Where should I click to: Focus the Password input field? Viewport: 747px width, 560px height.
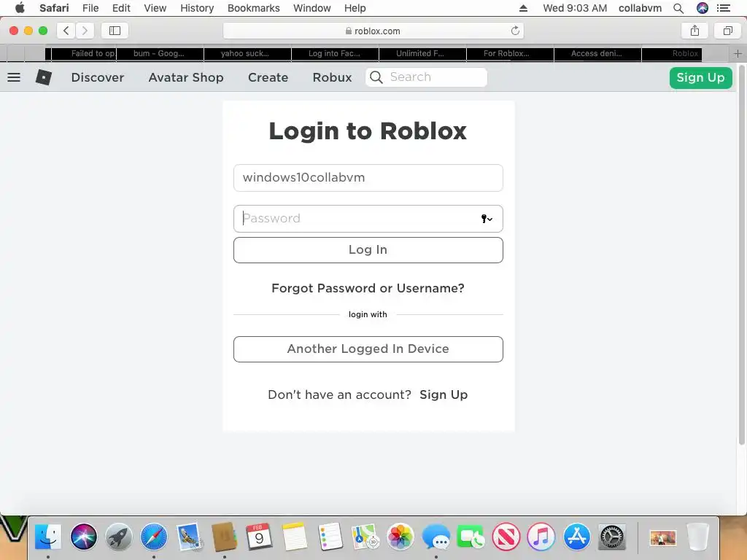click(368, 219)
